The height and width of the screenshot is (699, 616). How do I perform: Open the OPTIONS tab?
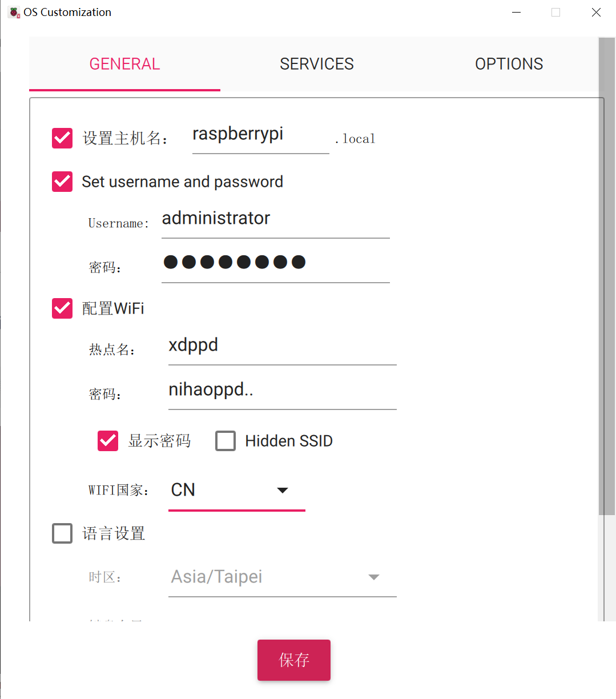tap(509, 64)
